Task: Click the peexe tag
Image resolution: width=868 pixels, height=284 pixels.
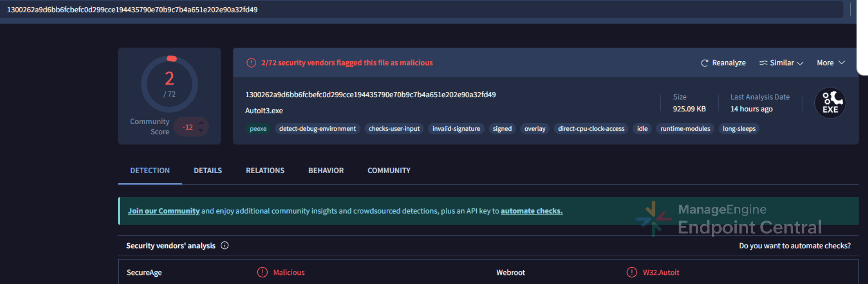Action: (258, 129)
